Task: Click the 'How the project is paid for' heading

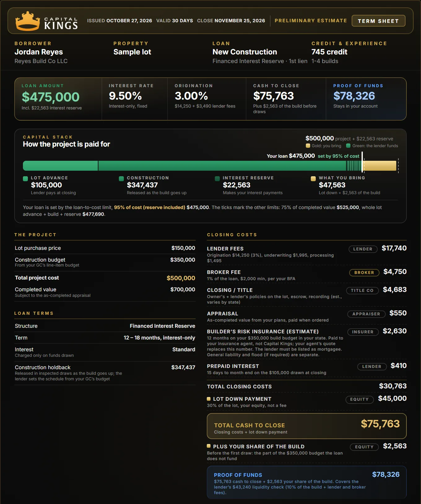Action: point(67,144)
